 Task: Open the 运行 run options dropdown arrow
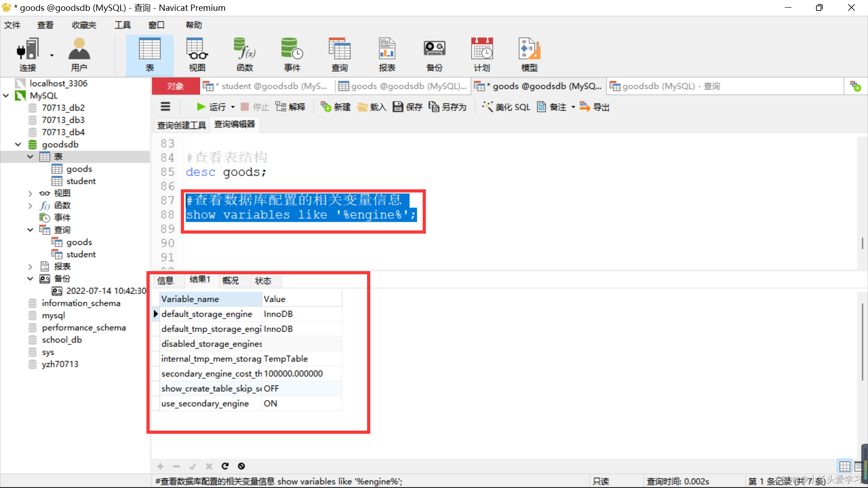coord(233,107)
